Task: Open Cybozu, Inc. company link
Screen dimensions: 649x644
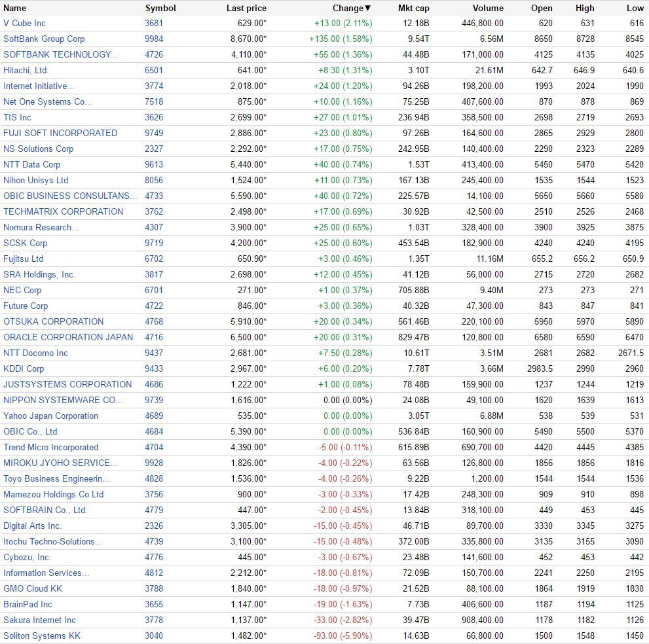Action: [28, 558]
